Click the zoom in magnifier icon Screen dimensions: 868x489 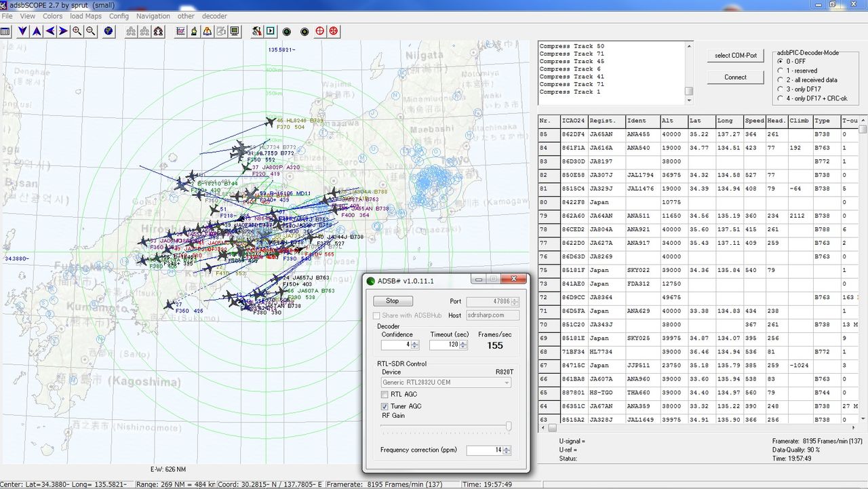click(x=77, y=31)
